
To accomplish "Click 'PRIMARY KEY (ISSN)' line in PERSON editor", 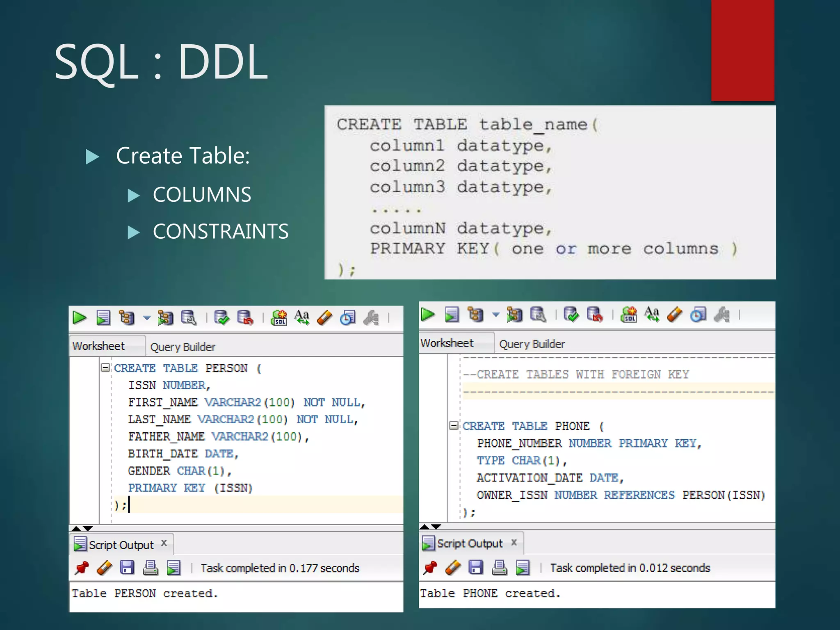I will [190, 488].
